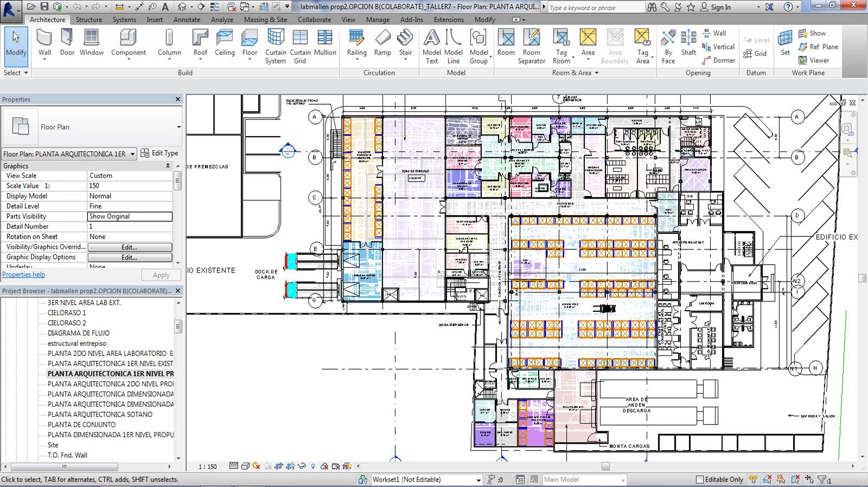Viewport: 868px width, 487px height.
Task: Select the Mullion tool
Action: (x=325, y=43)
